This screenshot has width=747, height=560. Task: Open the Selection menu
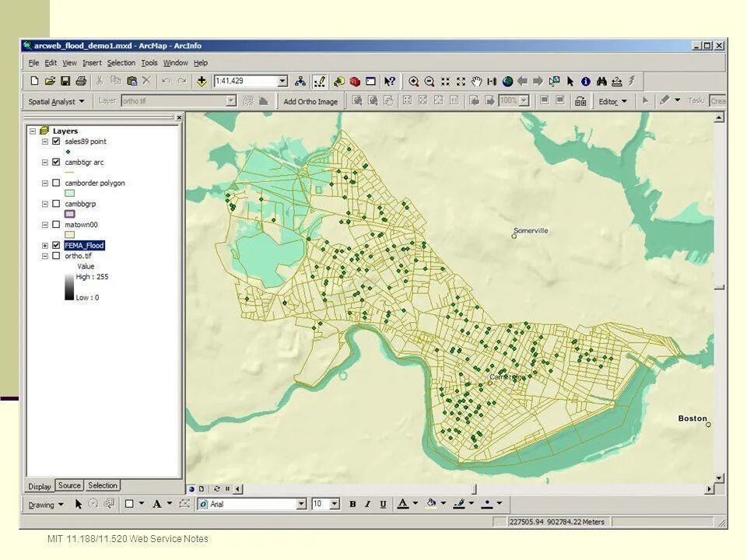coord(121,63)
